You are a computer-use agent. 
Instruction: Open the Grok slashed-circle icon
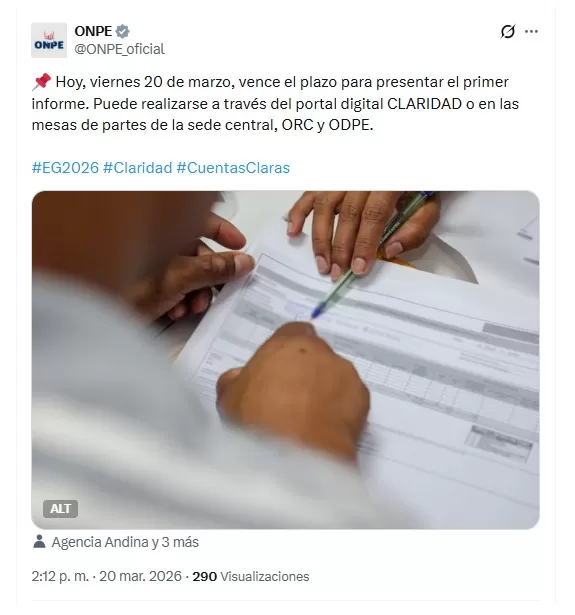[508, 31]
